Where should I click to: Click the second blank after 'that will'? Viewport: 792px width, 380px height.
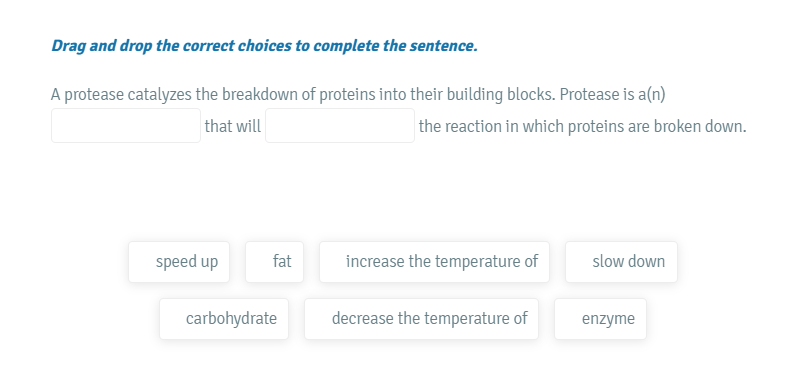(340, 125)
